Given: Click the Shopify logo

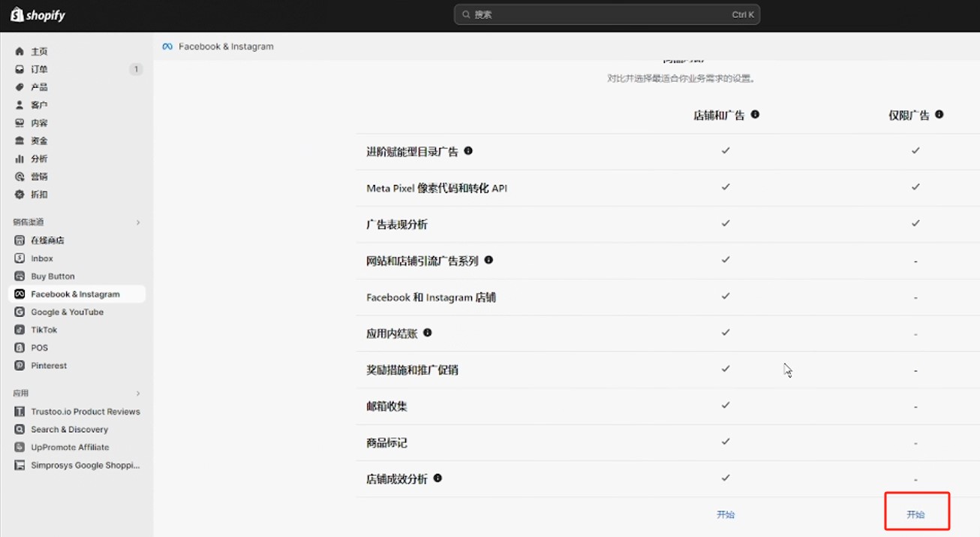Looking at the screenshot, I should 38,14.
